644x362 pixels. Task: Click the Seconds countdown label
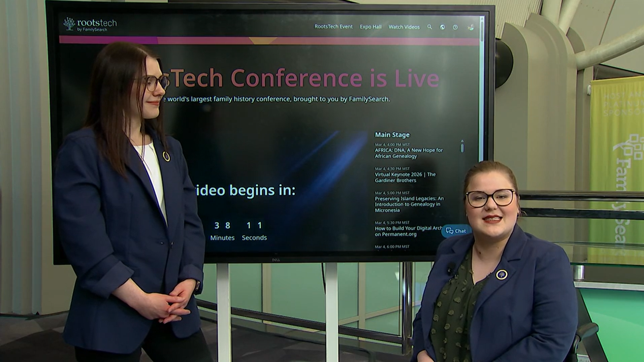click(254, 238)
